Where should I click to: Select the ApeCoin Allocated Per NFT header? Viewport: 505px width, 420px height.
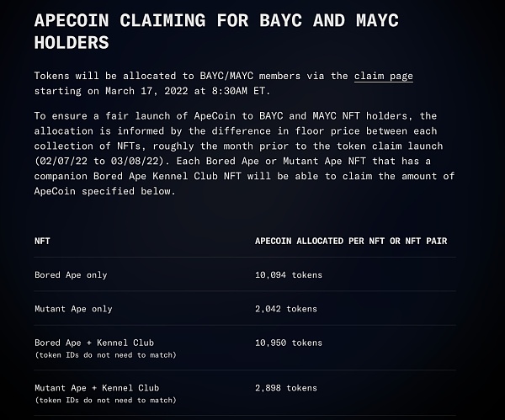(351, 241)
